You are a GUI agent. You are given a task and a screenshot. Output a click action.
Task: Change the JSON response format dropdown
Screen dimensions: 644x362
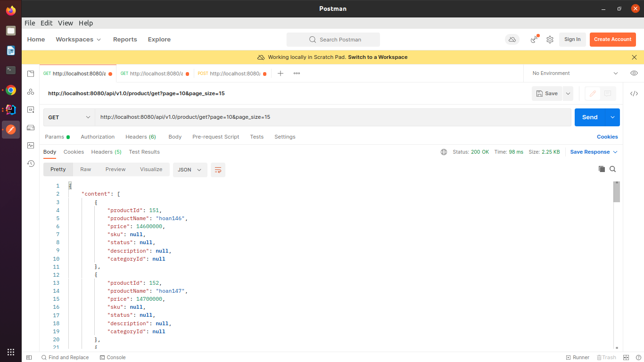pos(190,170)
